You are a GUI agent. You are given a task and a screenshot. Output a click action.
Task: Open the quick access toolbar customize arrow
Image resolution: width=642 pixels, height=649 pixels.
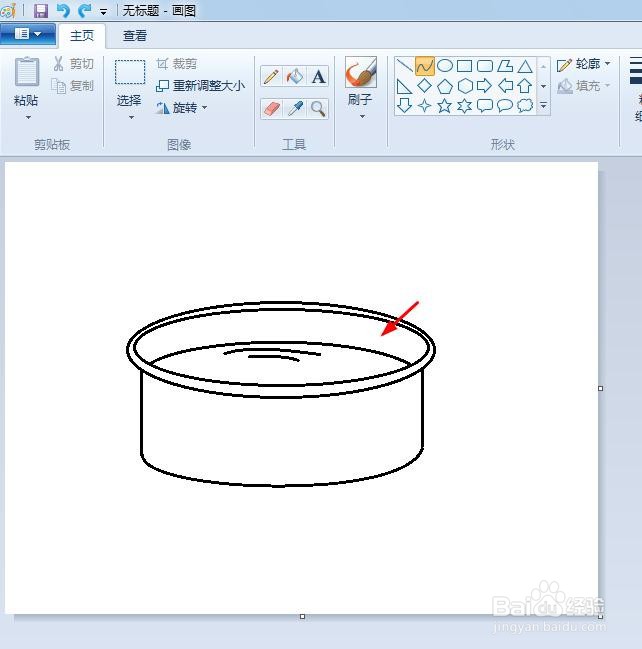(x=103, y=12)
